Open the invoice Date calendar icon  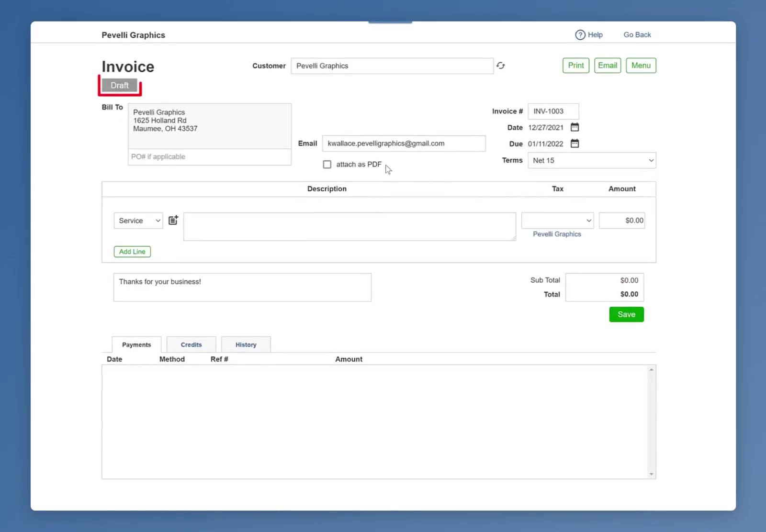(x=575, y=127)
